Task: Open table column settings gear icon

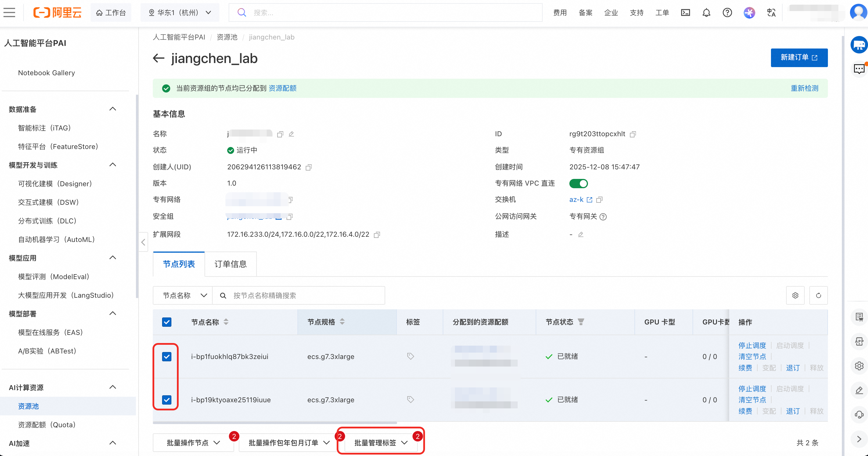Action: click(795, 295)
